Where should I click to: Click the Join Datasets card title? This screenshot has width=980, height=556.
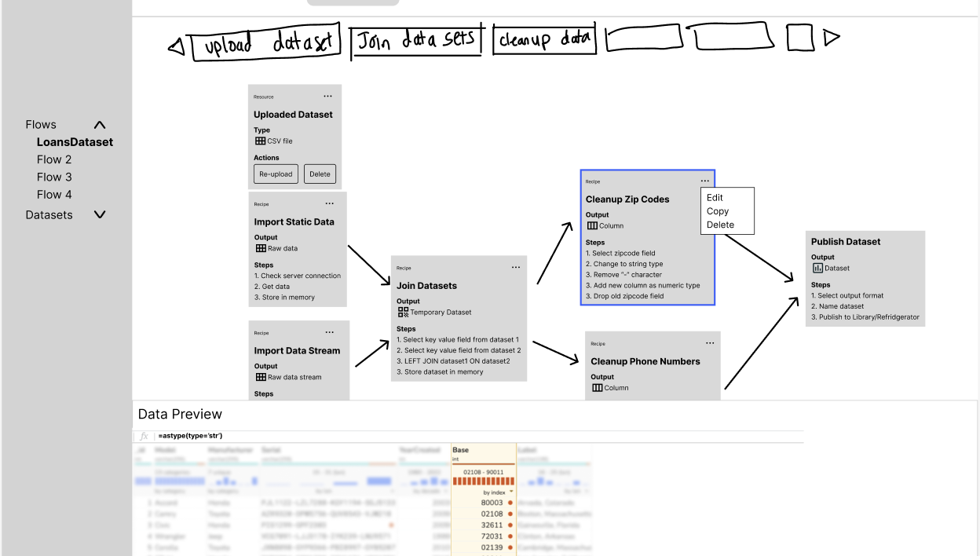426,286
